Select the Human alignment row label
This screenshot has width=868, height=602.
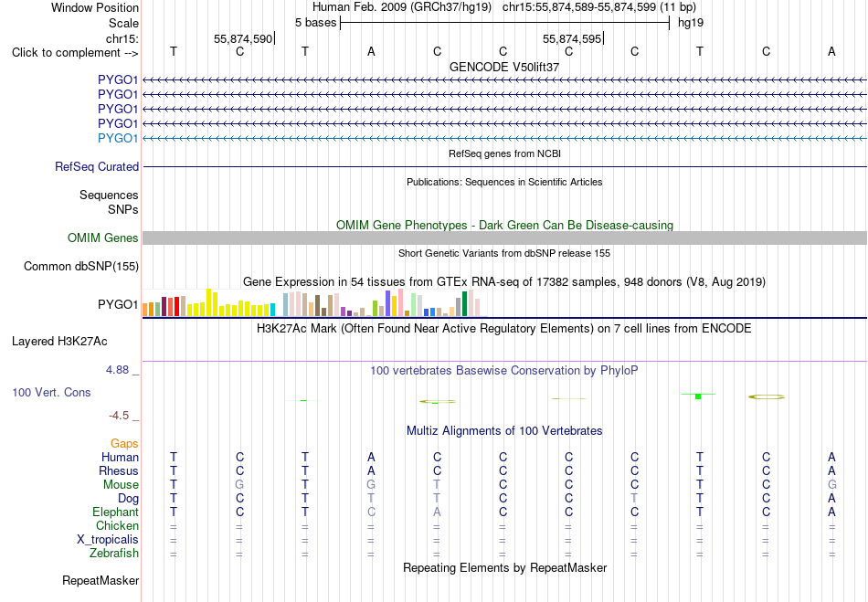[x=120, y=457]
